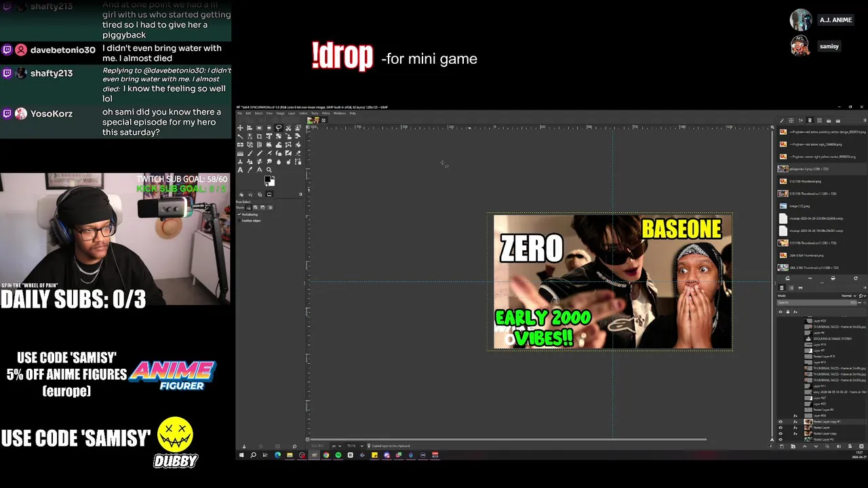
Task: Open Spotify from the taskbar
Action: pyautogui.click(x=338, y=455)
